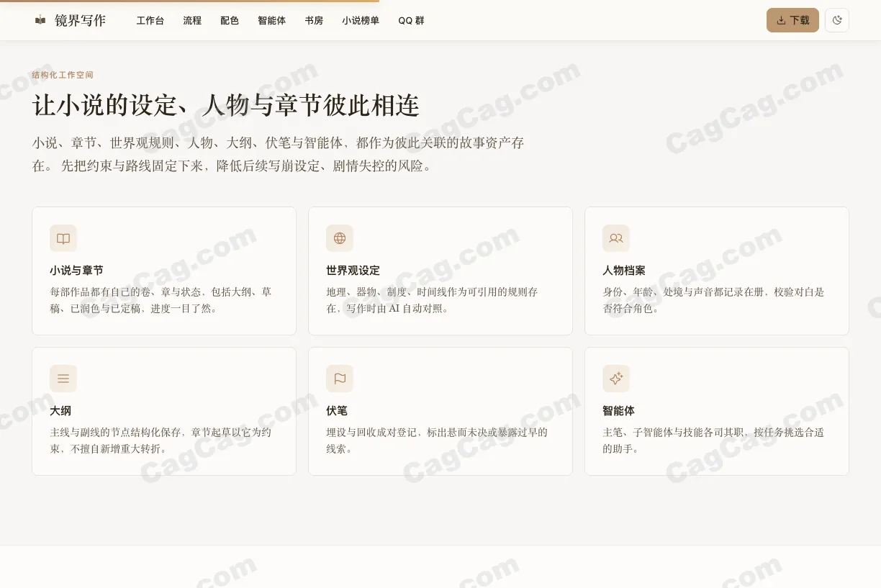Viewport: 881px width, 588px height.
Task: Open the 书房 nav item
Action: click(x=314, y=21)
